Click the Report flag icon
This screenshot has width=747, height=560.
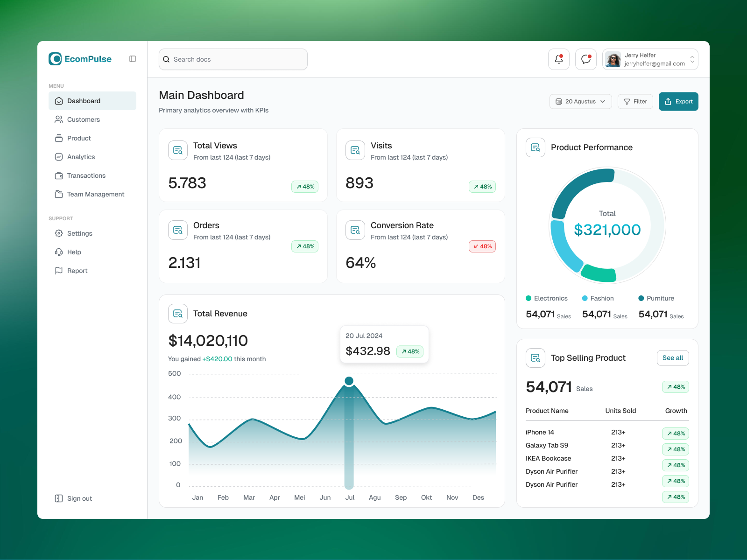[58, 271]
